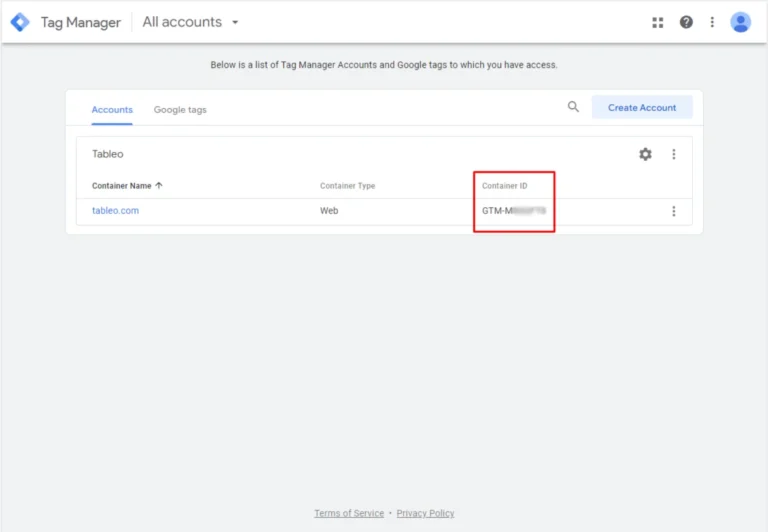Screen dimensions: 768x532
Task: Sort by Container Name arrow
Action: (x=159, y=186)
